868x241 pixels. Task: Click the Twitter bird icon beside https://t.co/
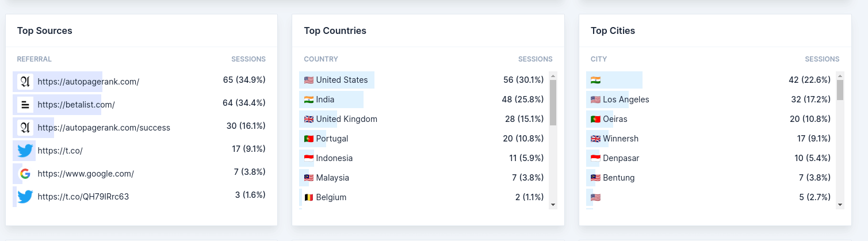pyautogui.click(x=25, y=151)
